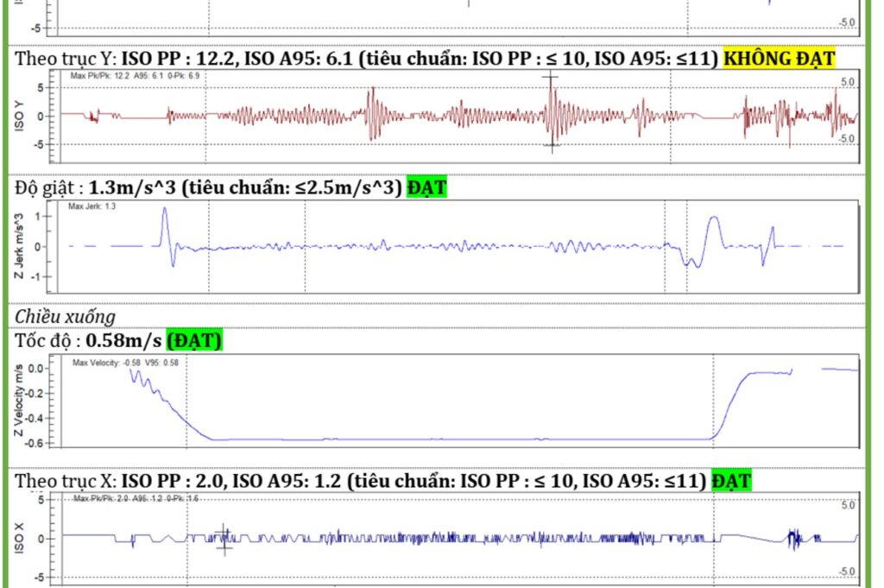Click the Z Velocity m/s axis label

(x=19, y=403)
